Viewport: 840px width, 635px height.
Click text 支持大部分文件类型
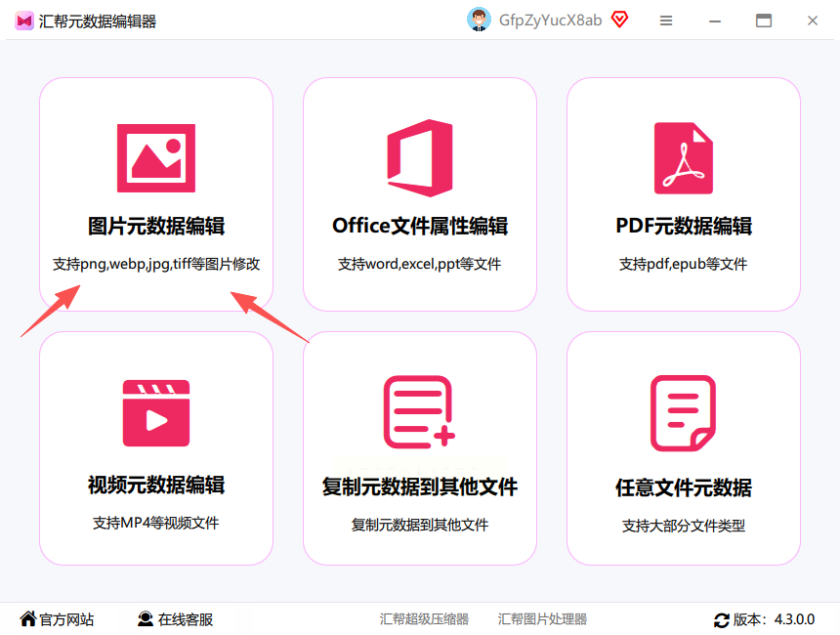(683, 526)
